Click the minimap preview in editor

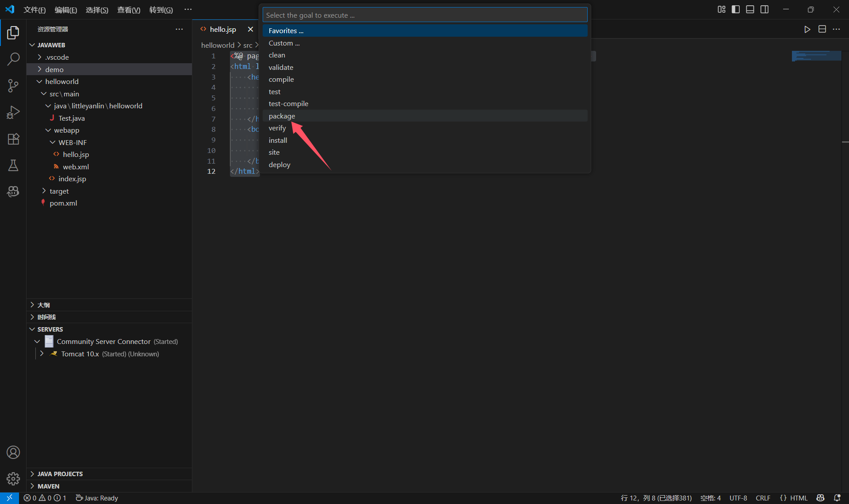coord(816,56)
